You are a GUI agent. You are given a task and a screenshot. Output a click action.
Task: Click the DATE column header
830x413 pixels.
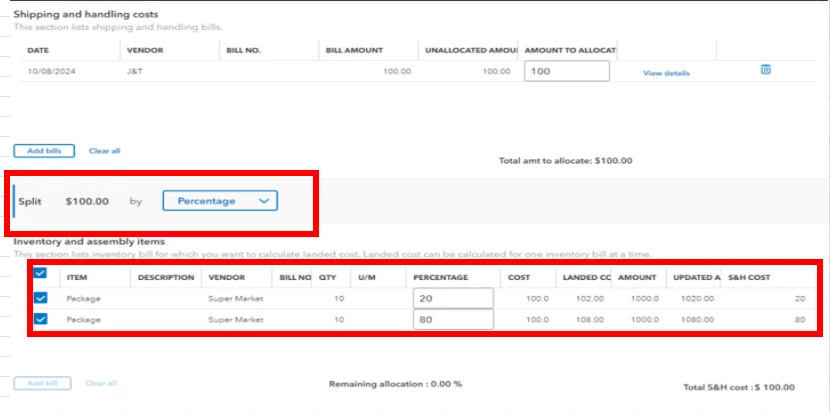[x=38, y=51]
